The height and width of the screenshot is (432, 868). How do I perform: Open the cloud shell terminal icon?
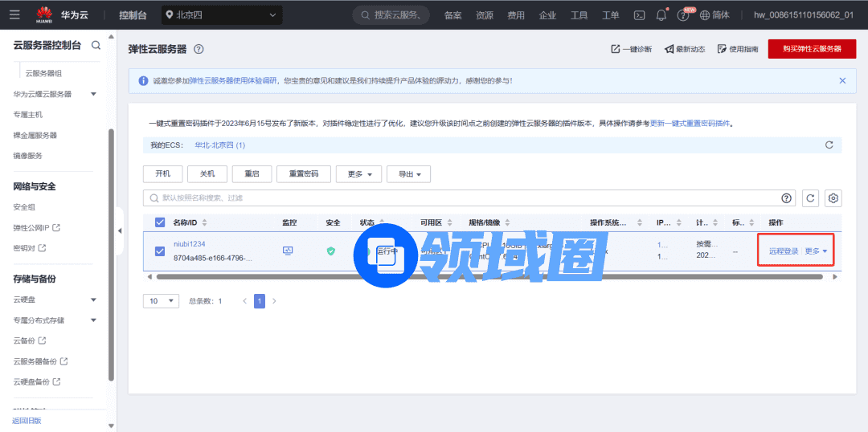(640, 14)
